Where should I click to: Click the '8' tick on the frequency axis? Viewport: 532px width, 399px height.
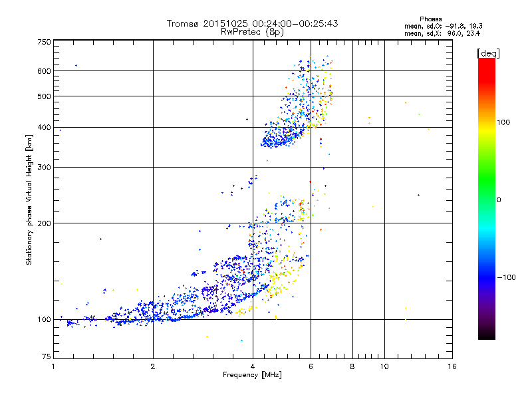point(352,366)
